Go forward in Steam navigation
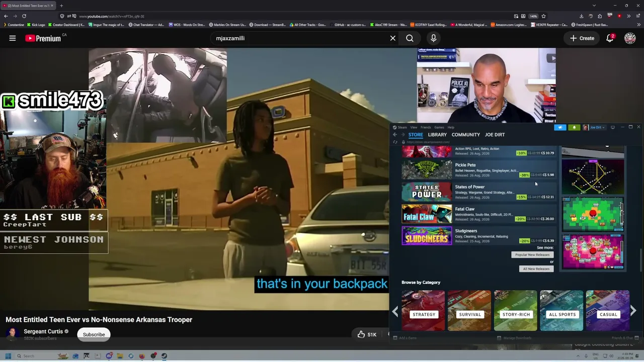The width and height of the screenshot is (644, 362). point(402,135)
